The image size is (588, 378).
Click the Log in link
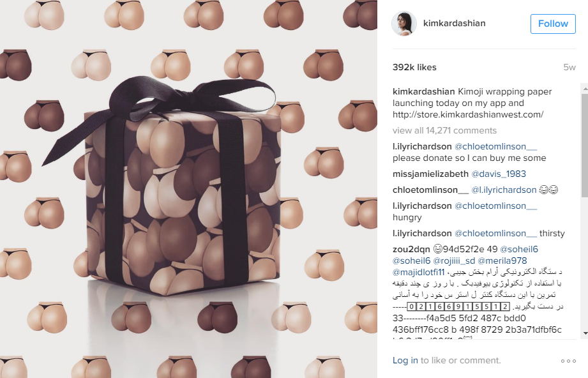pos(405,360)
